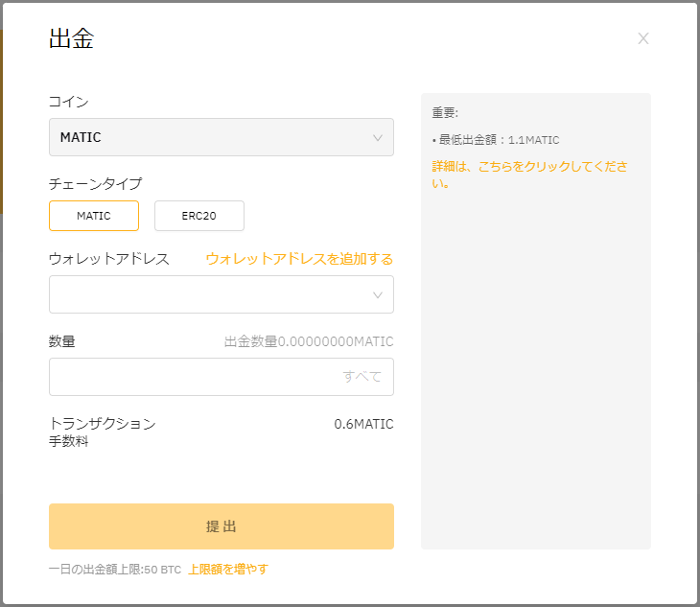Viewport: 700px width, 607px height.
Task: Click the 重要 notice panel heading
Action: [x=445, y=112]
